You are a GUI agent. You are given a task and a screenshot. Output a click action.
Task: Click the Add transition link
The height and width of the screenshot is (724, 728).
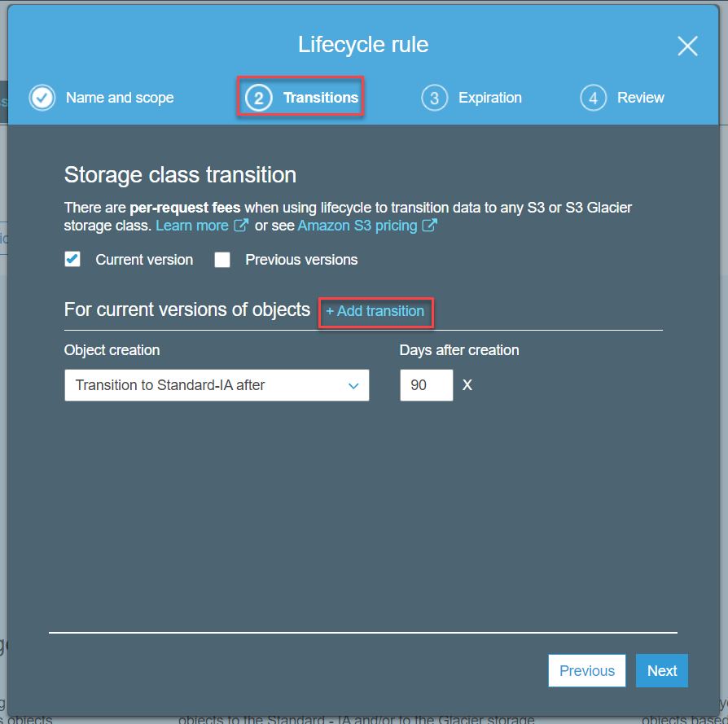(375, 311)
